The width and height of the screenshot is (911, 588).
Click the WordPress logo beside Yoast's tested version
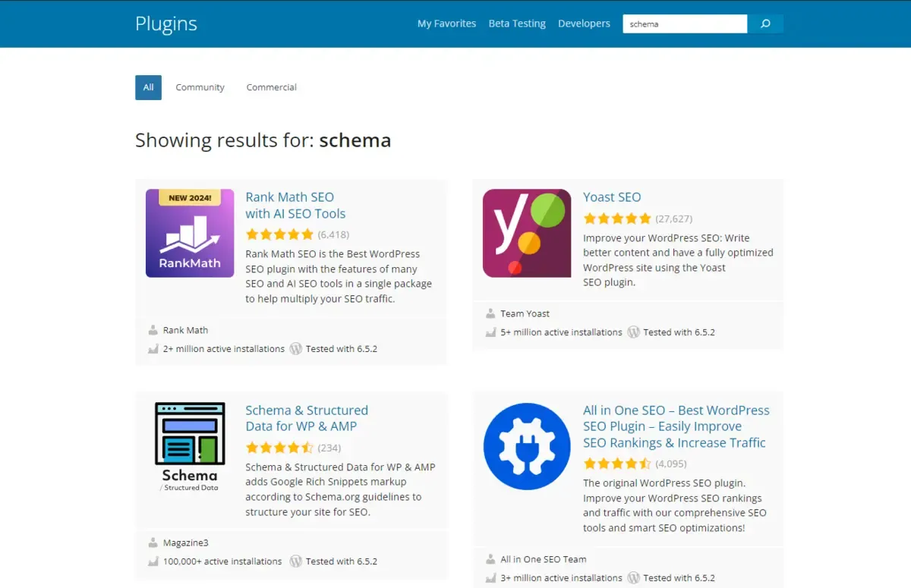coord(634,332)
